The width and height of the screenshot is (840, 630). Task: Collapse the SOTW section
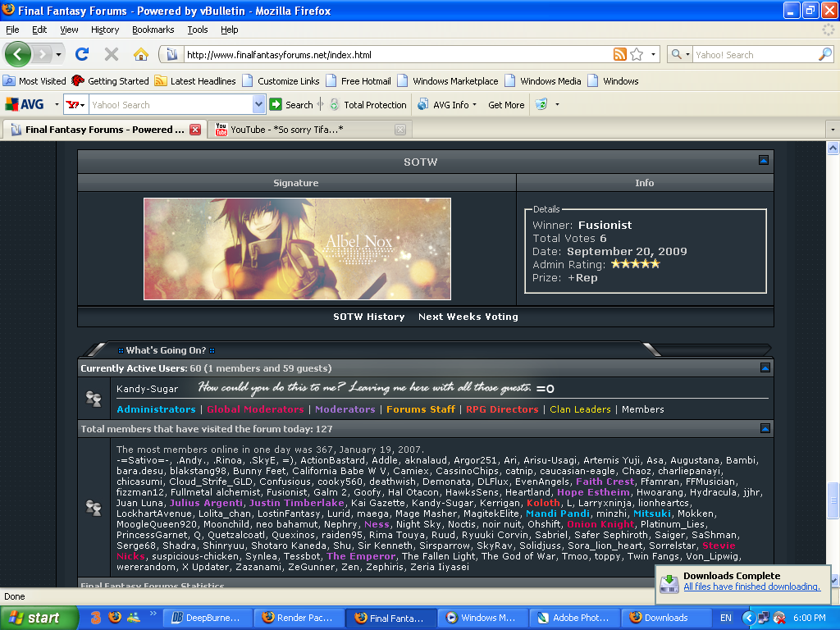(764, 161)
